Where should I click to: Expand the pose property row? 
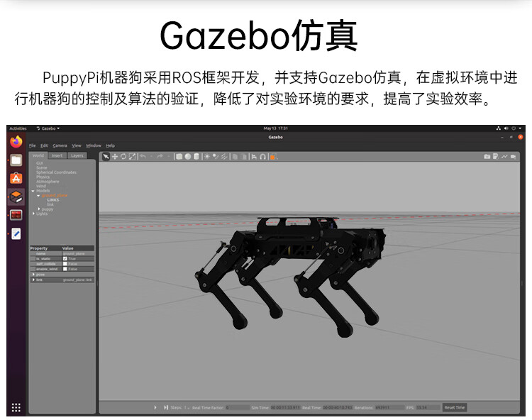click(x=33, y=275)
